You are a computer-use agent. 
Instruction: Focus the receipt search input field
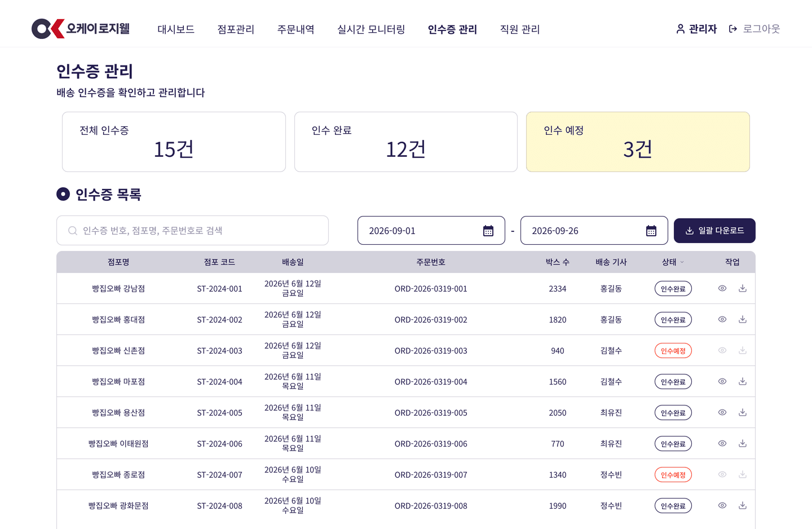(x=192, y=231)
